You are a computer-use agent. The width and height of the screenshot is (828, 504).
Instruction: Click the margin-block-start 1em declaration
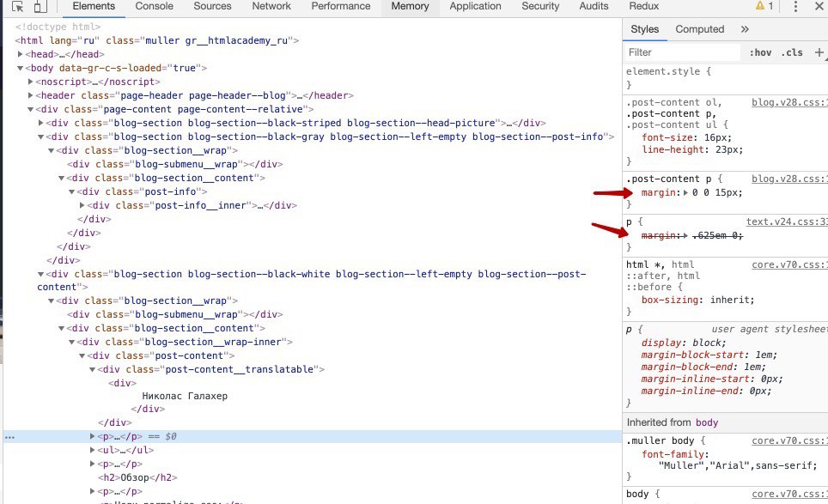pos(709,355)
